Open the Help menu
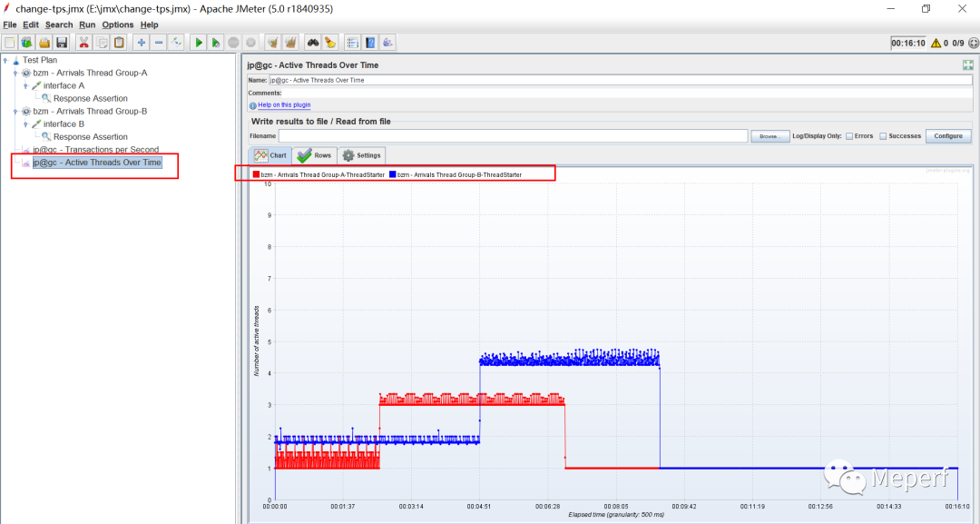 (150, 25)
